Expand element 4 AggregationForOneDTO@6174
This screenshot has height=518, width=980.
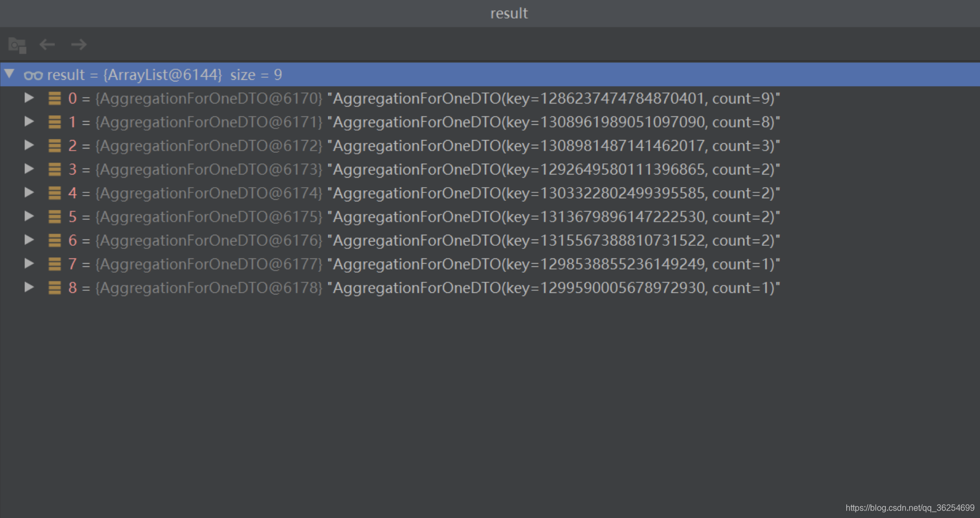pyautogui.click(x=29, y=192)
